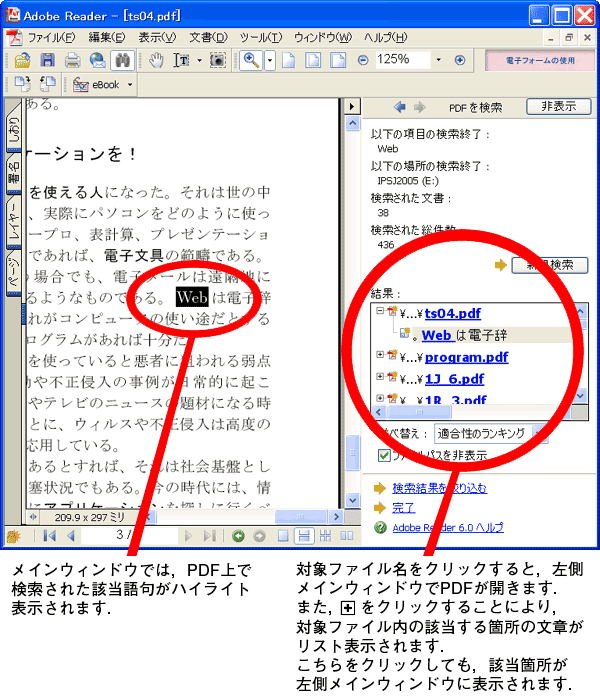Viewport: 600px width, 700px height.
Task: Switch to Facing pages layout
Action: [x=346, y=535]
